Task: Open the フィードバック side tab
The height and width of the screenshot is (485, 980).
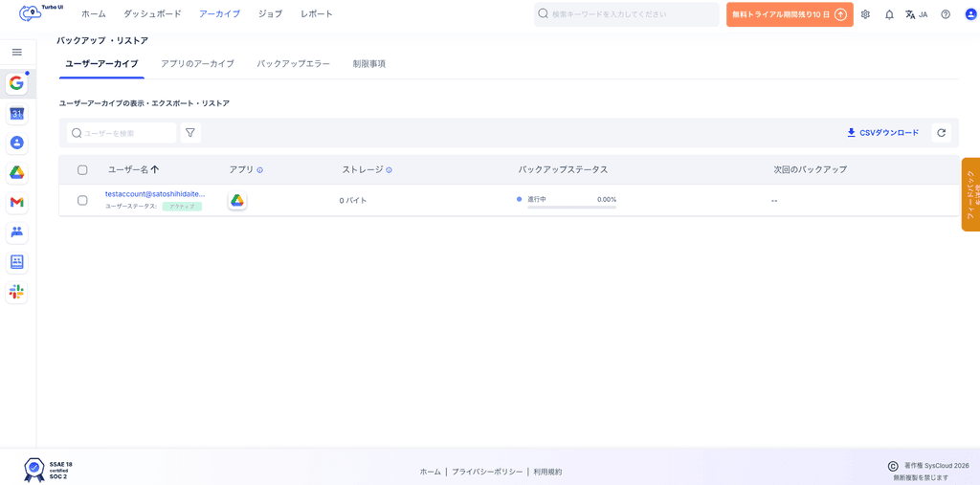Action: (970, 194)
